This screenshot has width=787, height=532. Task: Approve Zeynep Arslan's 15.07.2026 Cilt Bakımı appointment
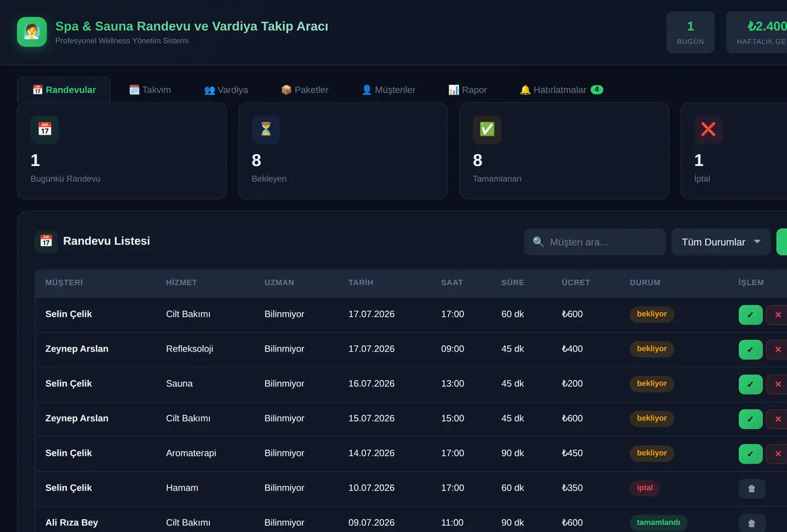[x=750, y=419]
